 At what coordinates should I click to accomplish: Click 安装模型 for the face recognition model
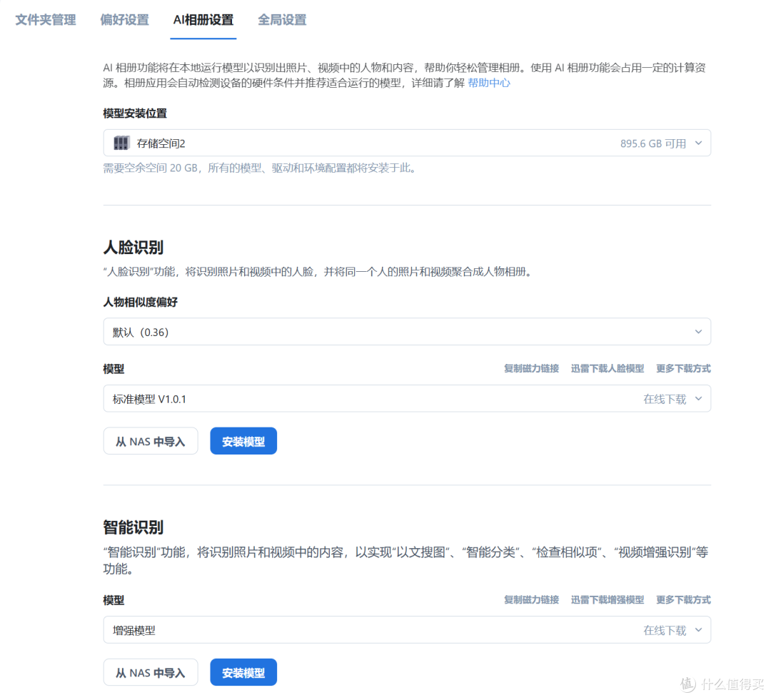point(243,441)
